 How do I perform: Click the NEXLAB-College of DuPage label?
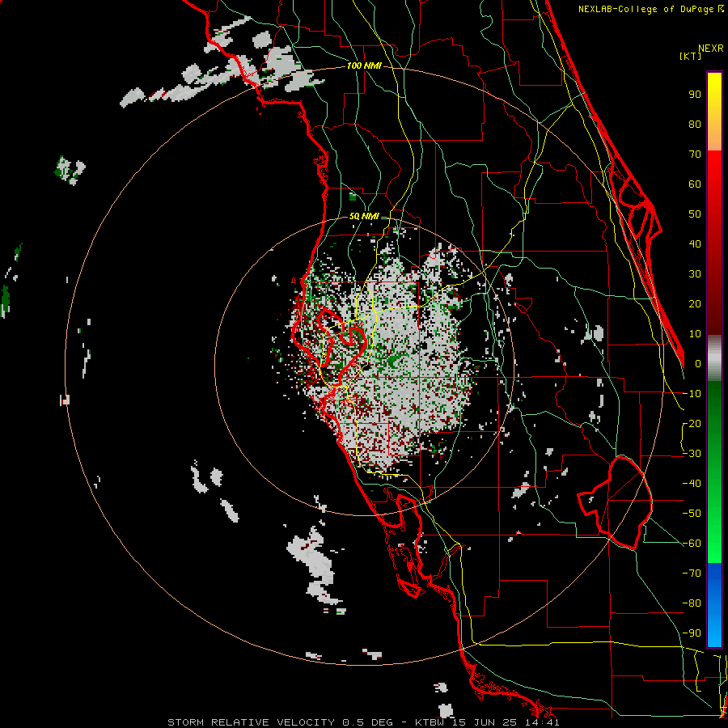point(648,9)
